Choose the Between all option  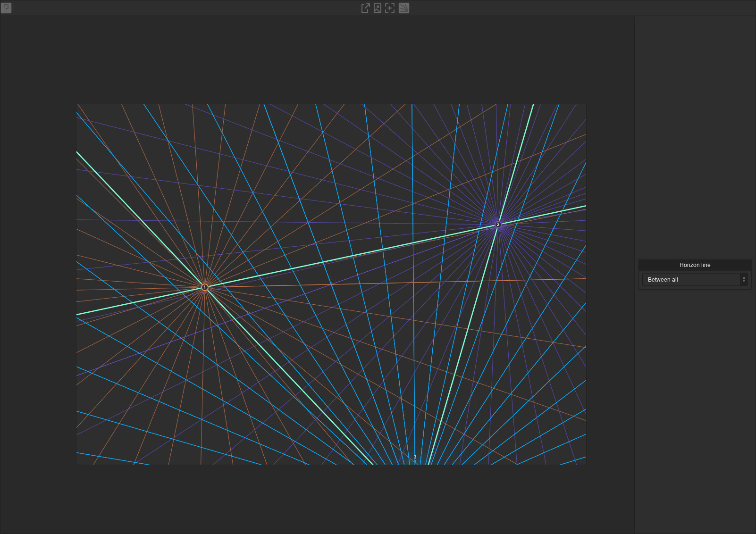[662, 279]
